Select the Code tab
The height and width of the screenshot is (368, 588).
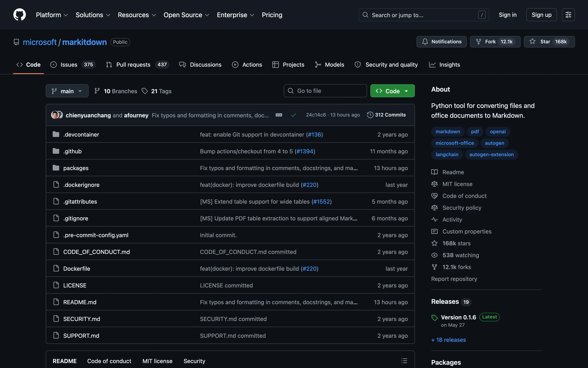(x=28, y=64)
